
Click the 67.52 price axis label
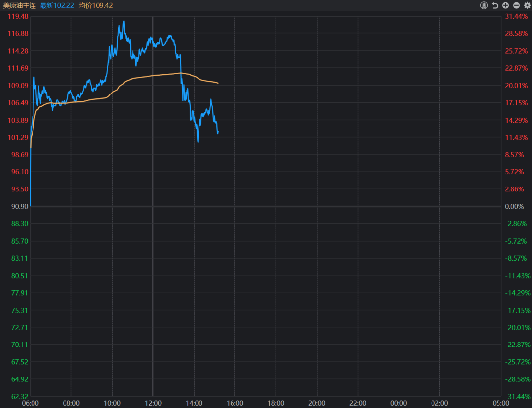[20, 362]
